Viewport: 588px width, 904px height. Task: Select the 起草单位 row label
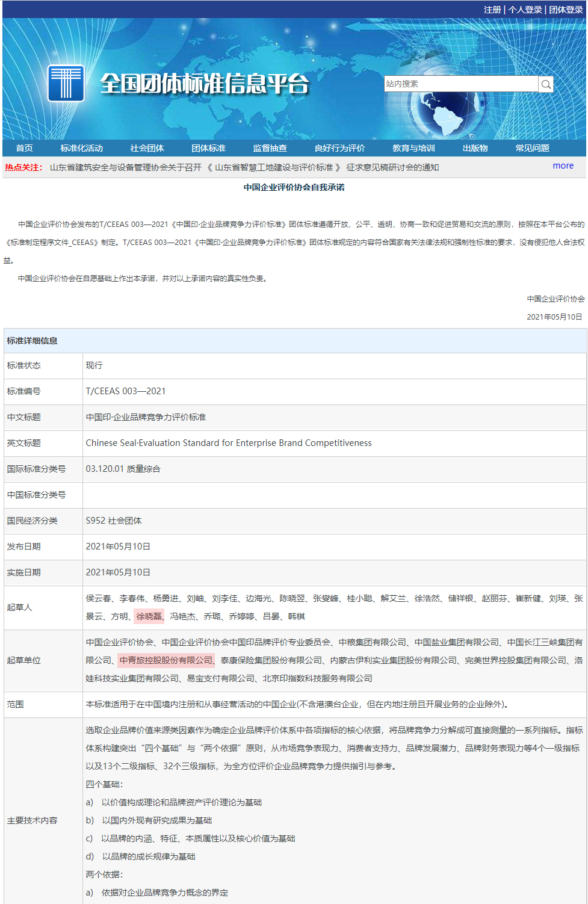pos(24,660)
